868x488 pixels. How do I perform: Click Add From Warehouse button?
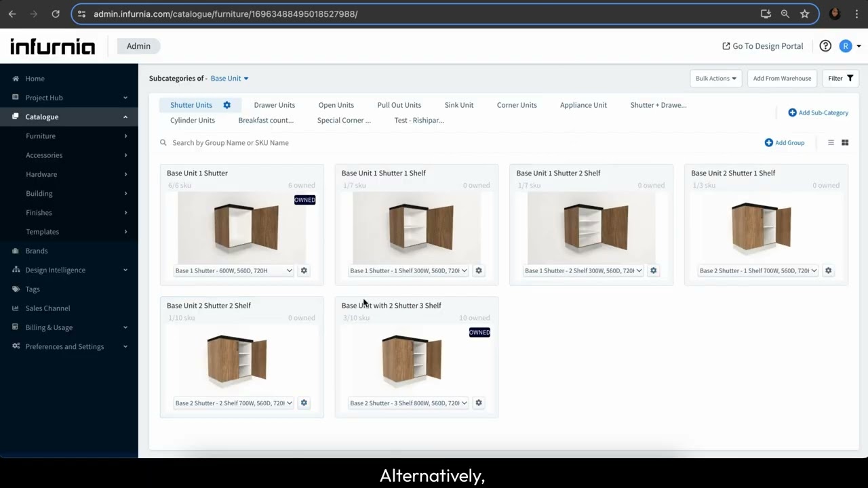click(x=782, y=78)
